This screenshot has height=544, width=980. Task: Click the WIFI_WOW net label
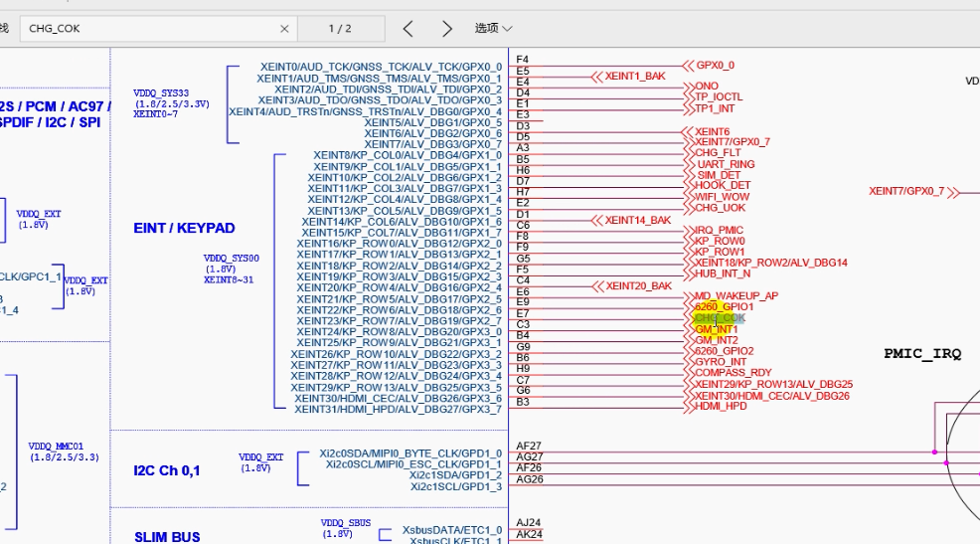[722, 197]
